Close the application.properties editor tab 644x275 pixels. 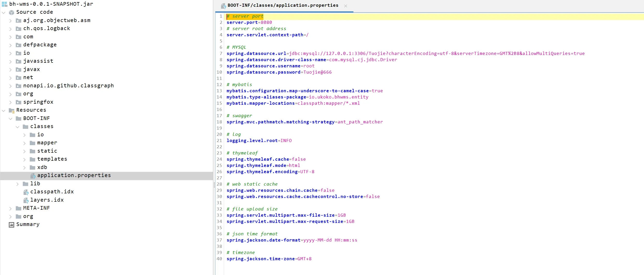point(345,6)
